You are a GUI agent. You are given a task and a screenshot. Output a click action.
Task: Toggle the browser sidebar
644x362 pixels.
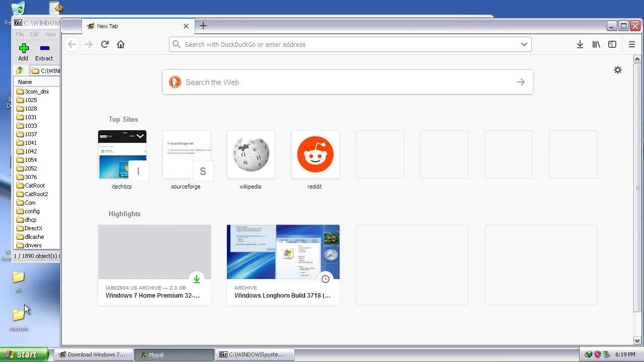(x=612, y=44)
